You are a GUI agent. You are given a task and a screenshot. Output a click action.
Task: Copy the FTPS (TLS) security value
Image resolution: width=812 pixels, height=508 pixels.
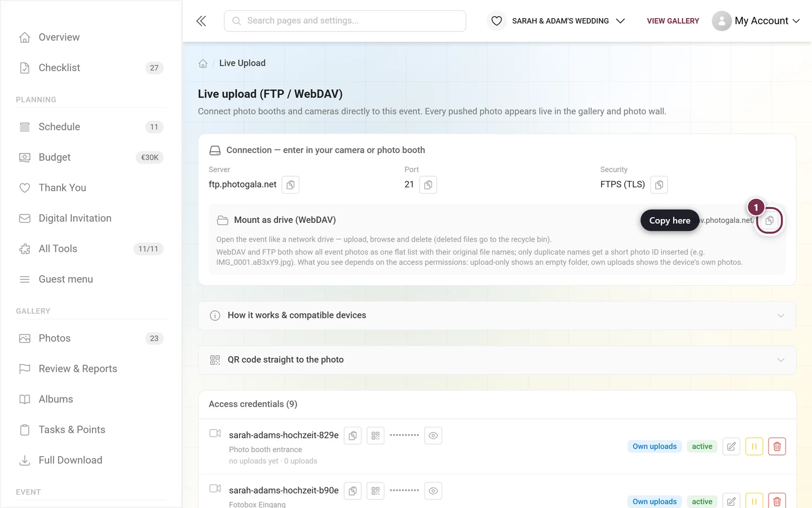coord(659,185)
